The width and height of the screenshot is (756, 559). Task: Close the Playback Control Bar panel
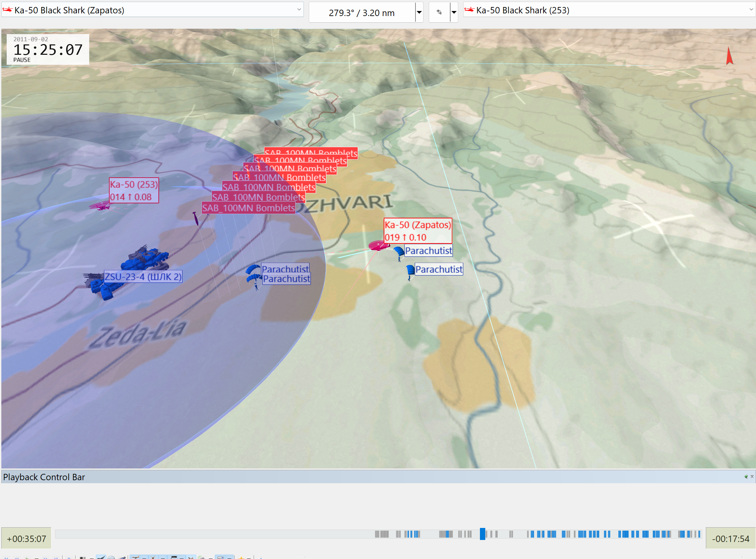pos(752,477)
